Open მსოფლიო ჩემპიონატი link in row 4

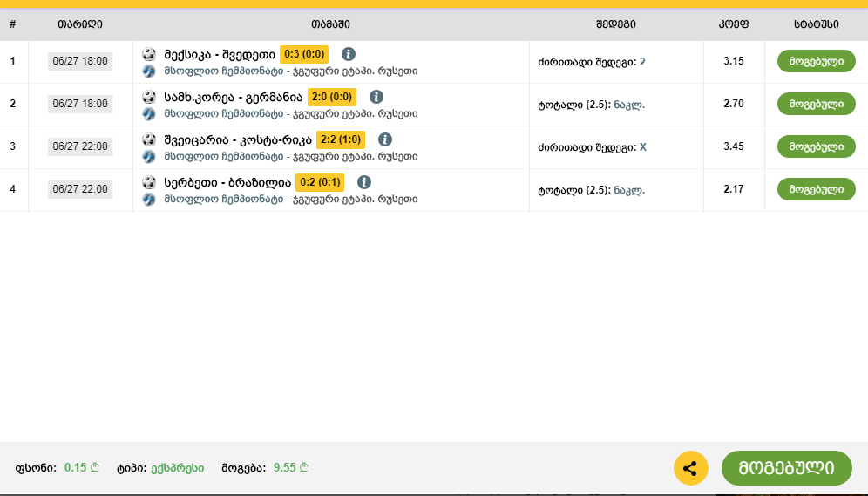[x=224, y=200]
